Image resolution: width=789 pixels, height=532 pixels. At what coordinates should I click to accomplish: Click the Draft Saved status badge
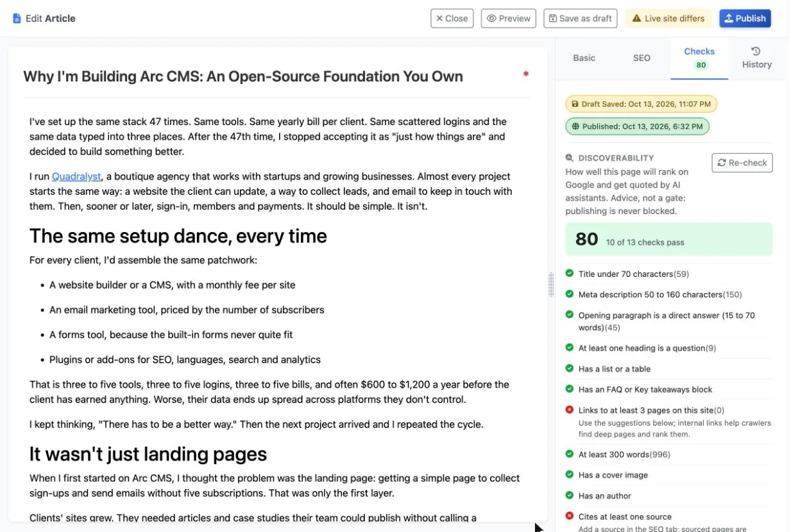[x=641, y=104]
